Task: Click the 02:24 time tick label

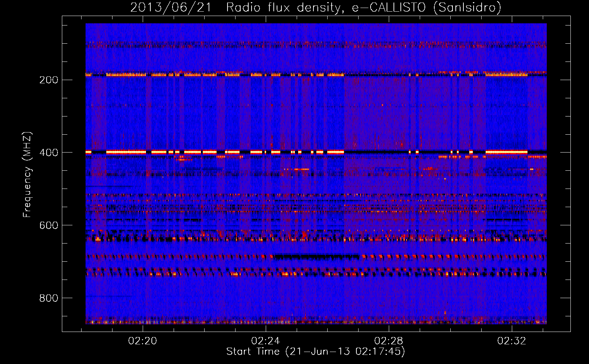Action: (266, 341)
